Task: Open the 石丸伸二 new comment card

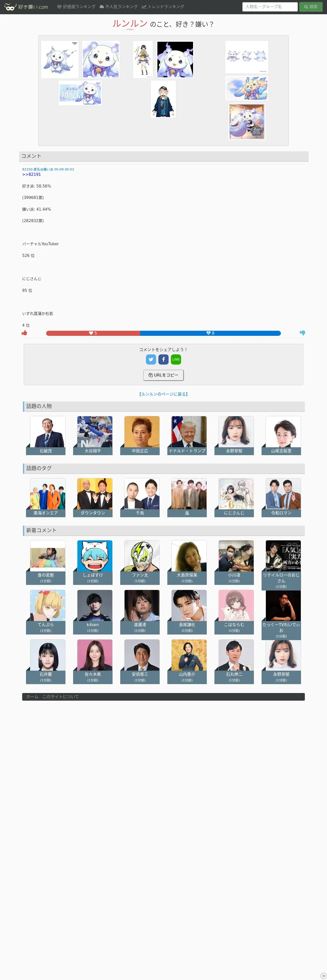Action: (234, 661)
